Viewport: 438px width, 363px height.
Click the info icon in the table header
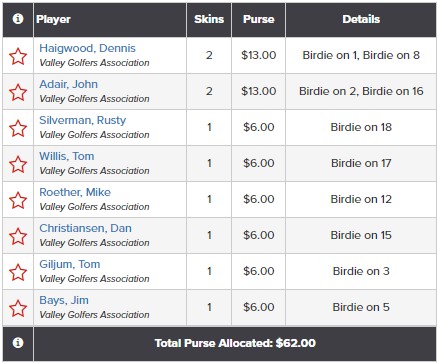[x=18, y=19]
